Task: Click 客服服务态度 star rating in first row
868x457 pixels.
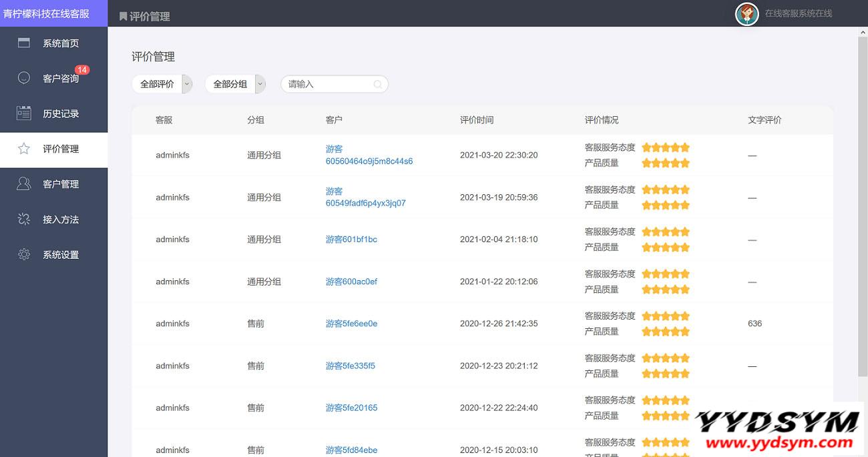Action: click(665, 147)
